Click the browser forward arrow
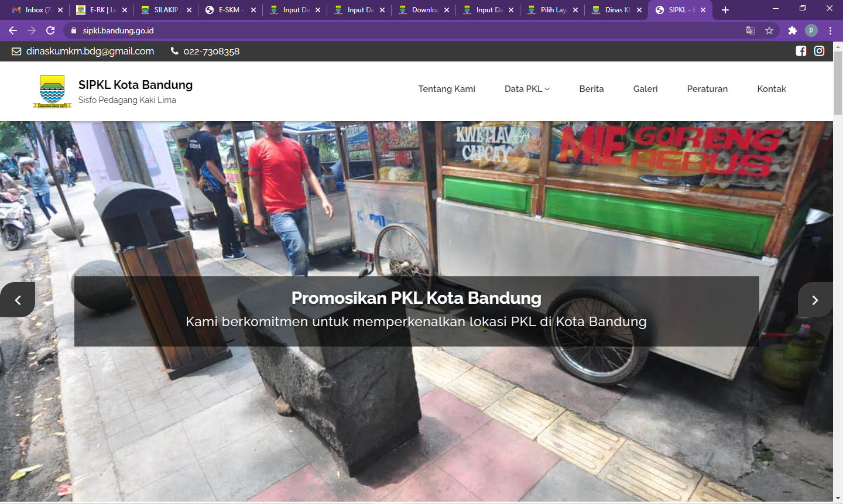The height and width of the screenshot is (504, 843). [32, 30]
